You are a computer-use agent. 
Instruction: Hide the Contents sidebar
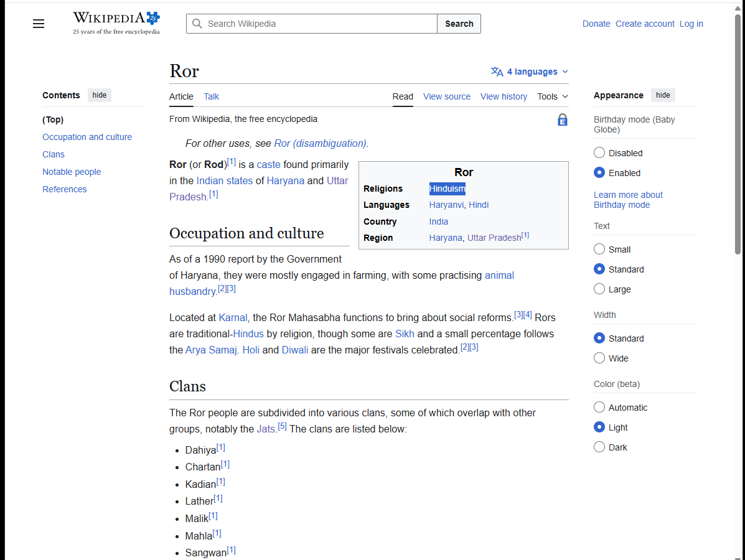click(100, 95)
